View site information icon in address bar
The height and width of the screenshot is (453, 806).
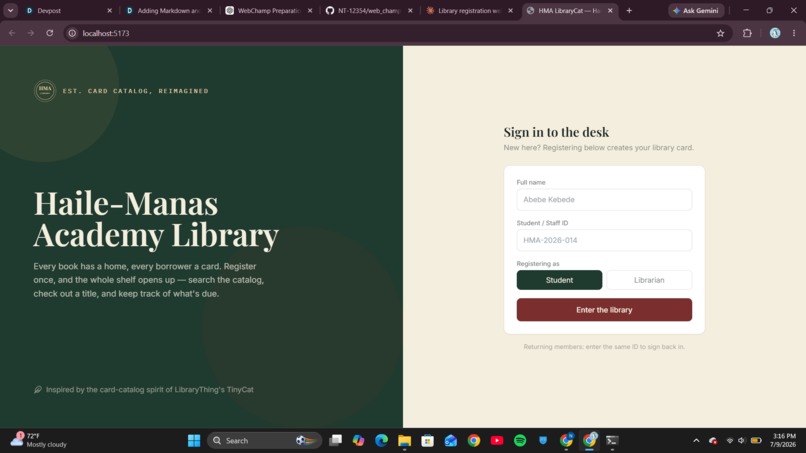[72, 33]
